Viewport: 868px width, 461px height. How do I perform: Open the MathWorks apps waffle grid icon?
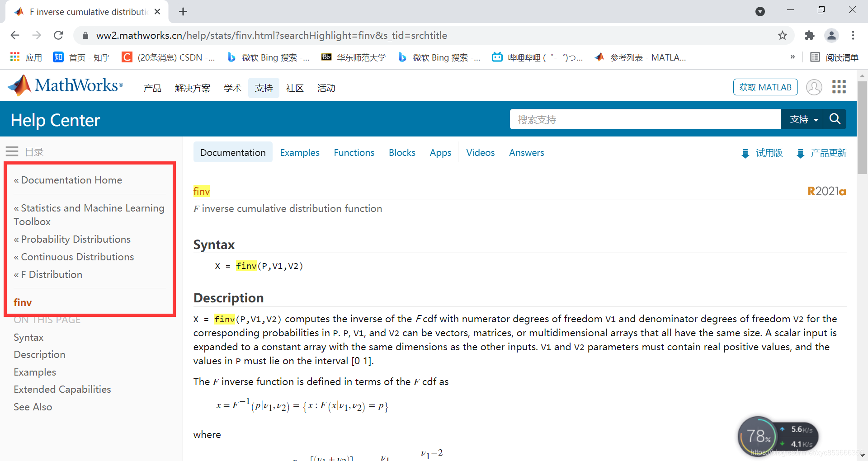839,86
